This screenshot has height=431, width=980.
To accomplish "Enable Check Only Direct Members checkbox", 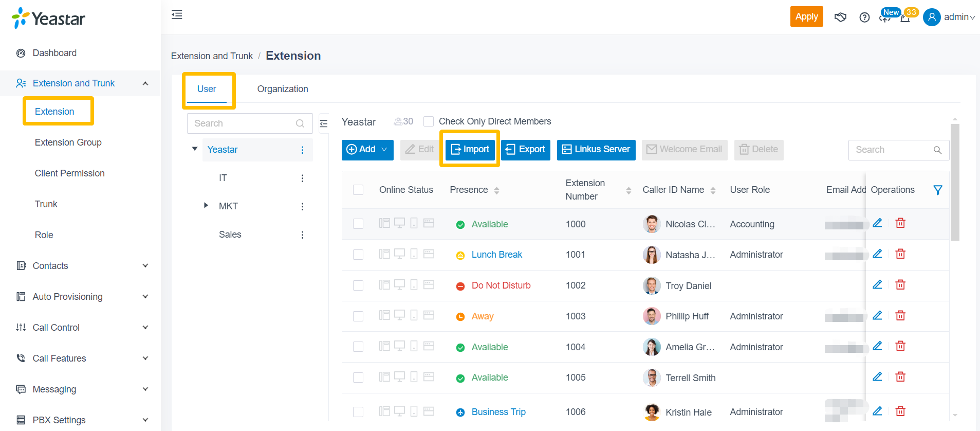I will click(x=429, y=121).
